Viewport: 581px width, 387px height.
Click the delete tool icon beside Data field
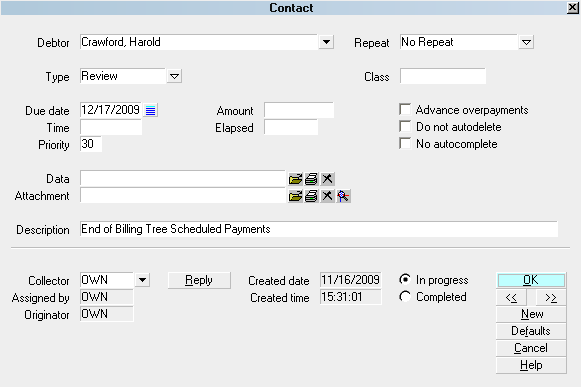pyautogui.click(x=327, y=179)
